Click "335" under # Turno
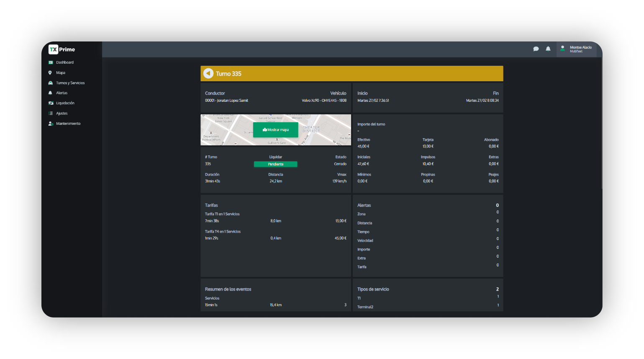 point(208,164)
